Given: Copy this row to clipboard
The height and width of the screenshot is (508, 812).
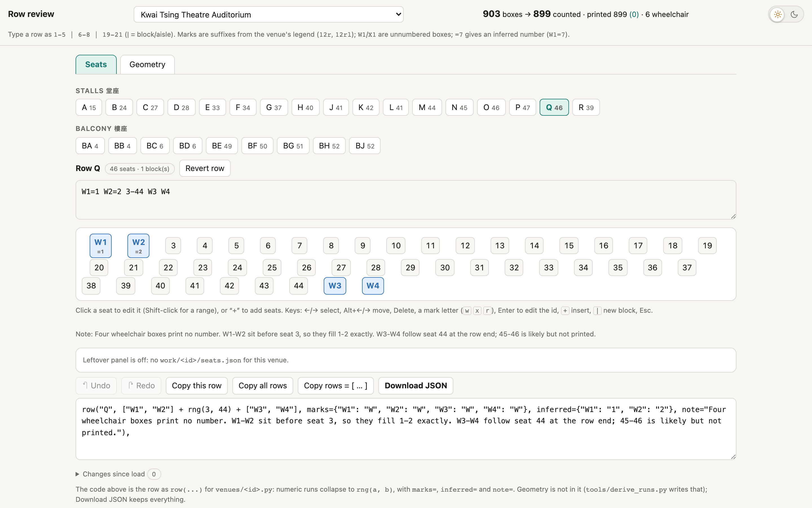Looking at the screenshot, I should [x=197, y=386].
